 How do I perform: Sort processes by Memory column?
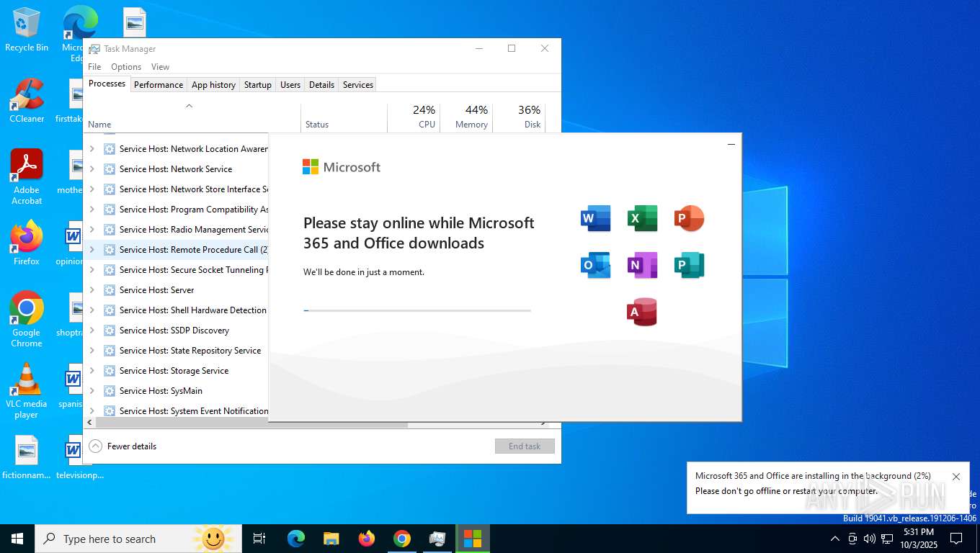465,118
